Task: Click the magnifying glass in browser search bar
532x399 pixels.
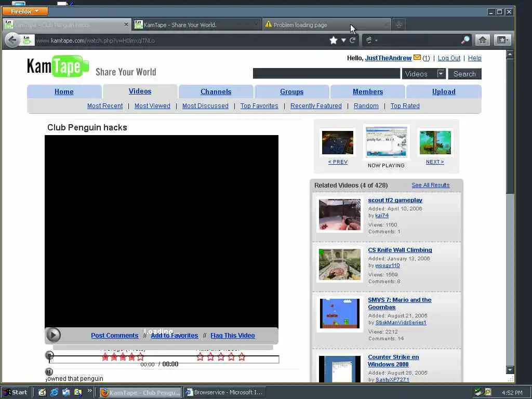Action: coord(465,40)
